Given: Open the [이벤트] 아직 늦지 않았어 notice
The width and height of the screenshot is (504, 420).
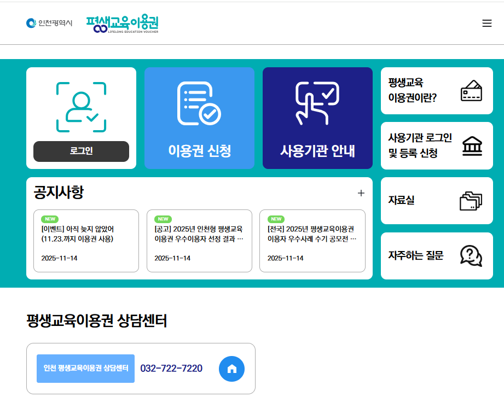Looking at the screenshot, I should [86, 241].
